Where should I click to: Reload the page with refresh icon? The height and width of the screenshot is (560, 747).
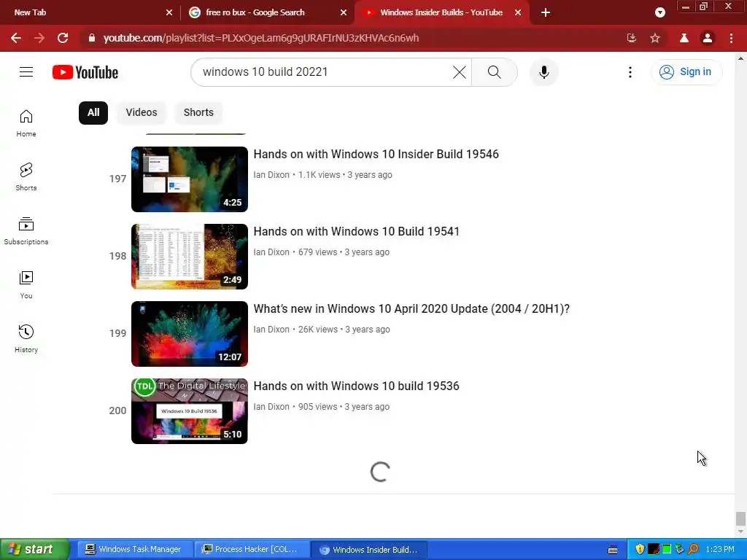point(63,38)
